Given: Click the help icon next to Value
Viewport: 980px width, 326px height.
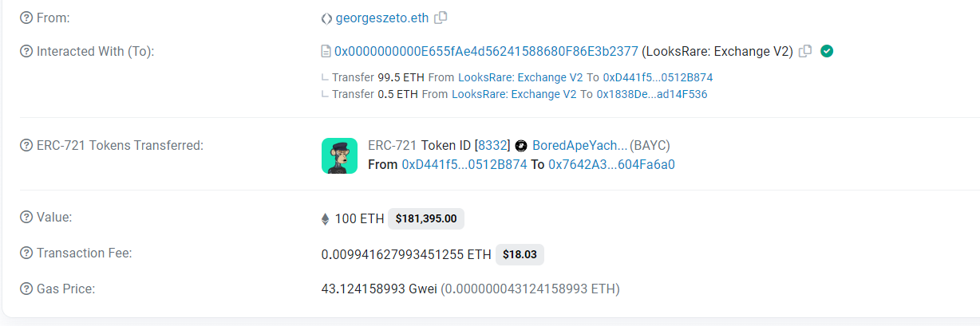Looking at the screenshot, I should 26,217.
